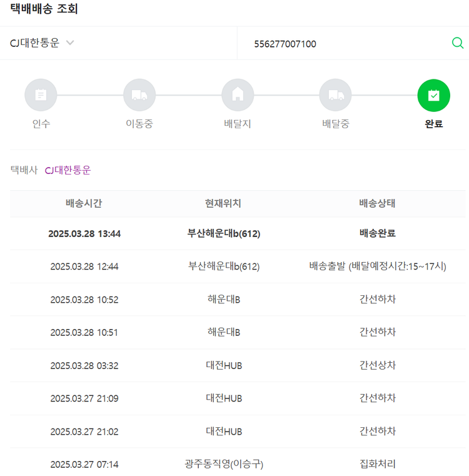This screenshot has height=476, width=469.
Task: Click the 배송상태 column header
Action: 377,203
